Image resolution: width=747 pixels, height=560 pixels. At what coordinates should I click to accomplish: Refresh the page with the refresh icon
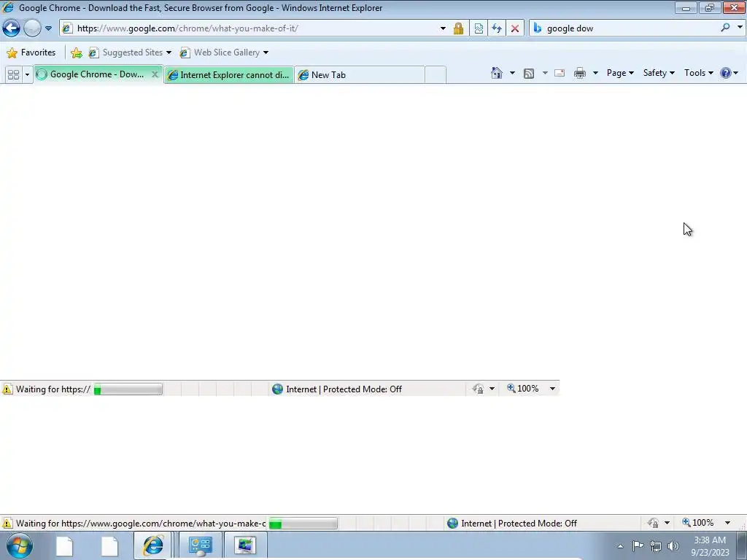point(497,28)
